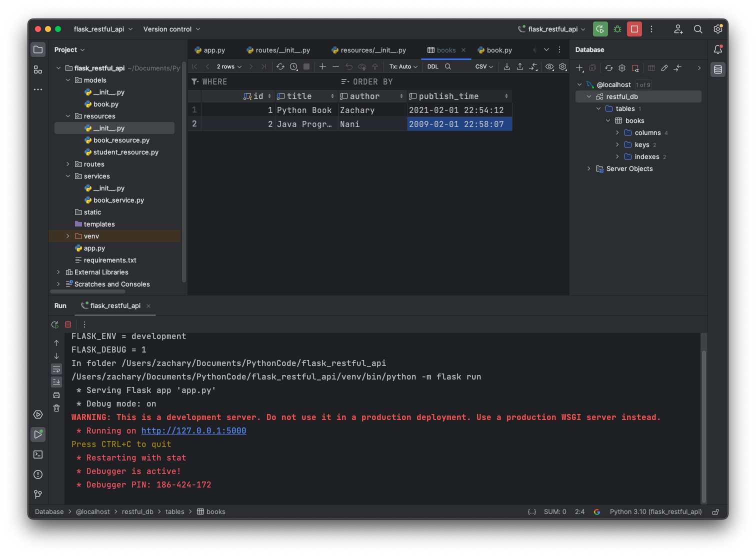Click the DDL button

point(432,66)
